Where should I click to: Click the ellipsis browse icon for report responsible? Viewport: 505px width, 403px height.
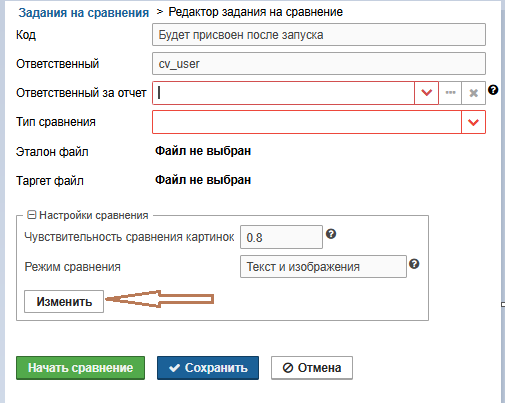[450, 93]
